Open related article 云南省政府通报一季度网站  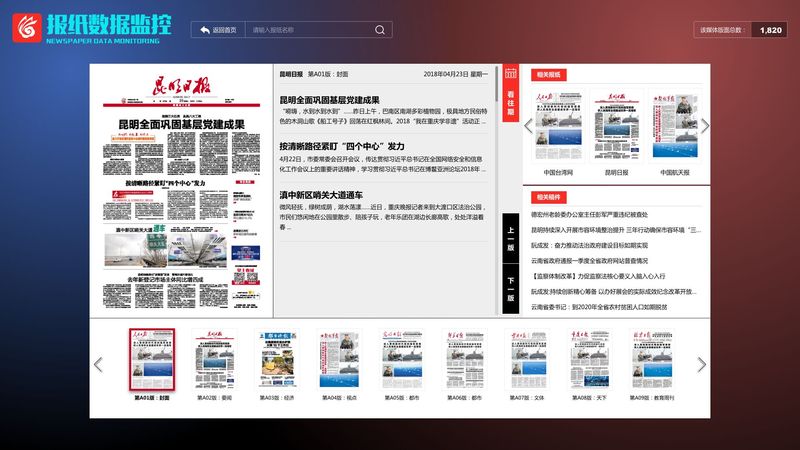click(x=589, y=261)
